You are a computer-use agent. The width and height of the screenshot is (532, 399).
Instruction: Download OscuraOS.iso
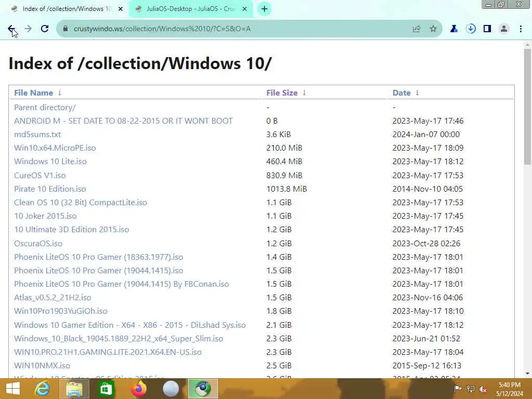pos(38,243)
